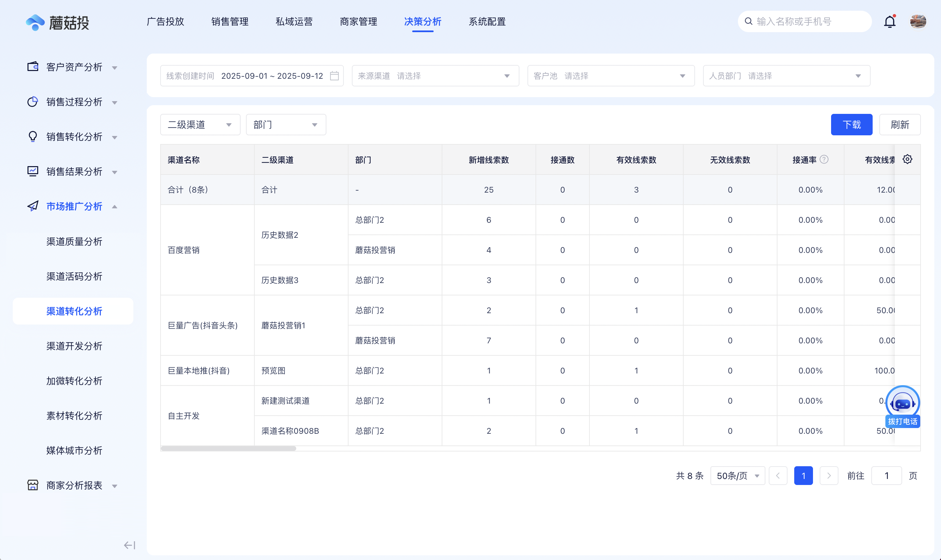The image size is (941, 560).
Task: Click the 市场推广分析 paper-plane icon
Action: pos(33,206)
